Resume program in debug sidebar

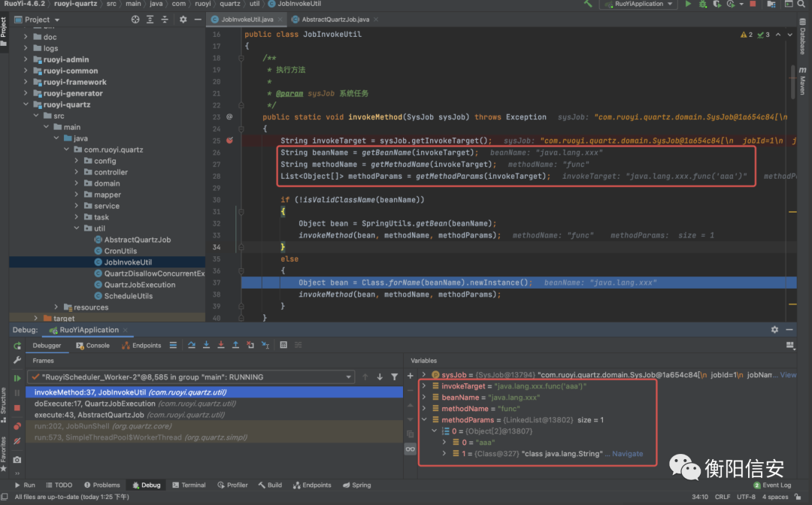[x=17, y=378]
